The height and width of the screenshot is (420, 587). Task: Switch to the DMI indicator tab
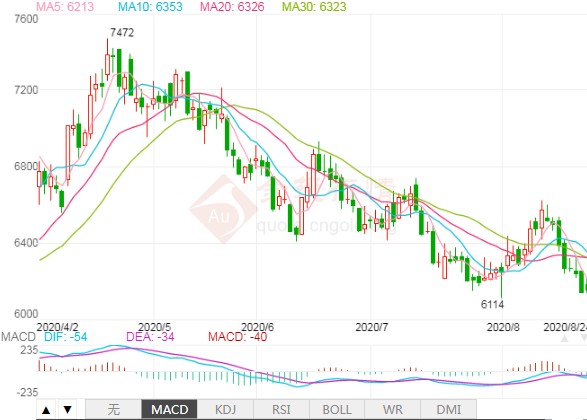pyautogui.click(x=448, y=409)
